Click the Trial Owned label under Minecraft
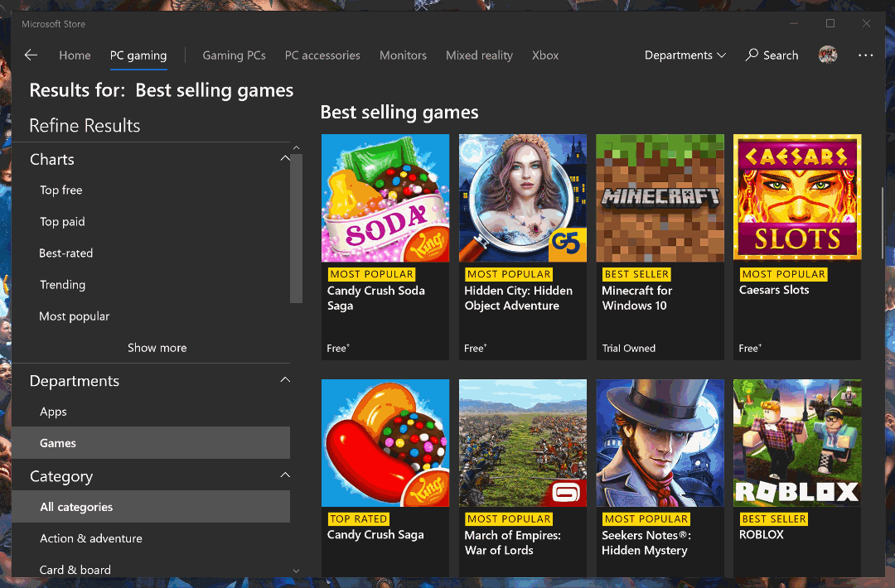This screenshot has height=588, width=895. pyautogui.click(x=628, y=348)
